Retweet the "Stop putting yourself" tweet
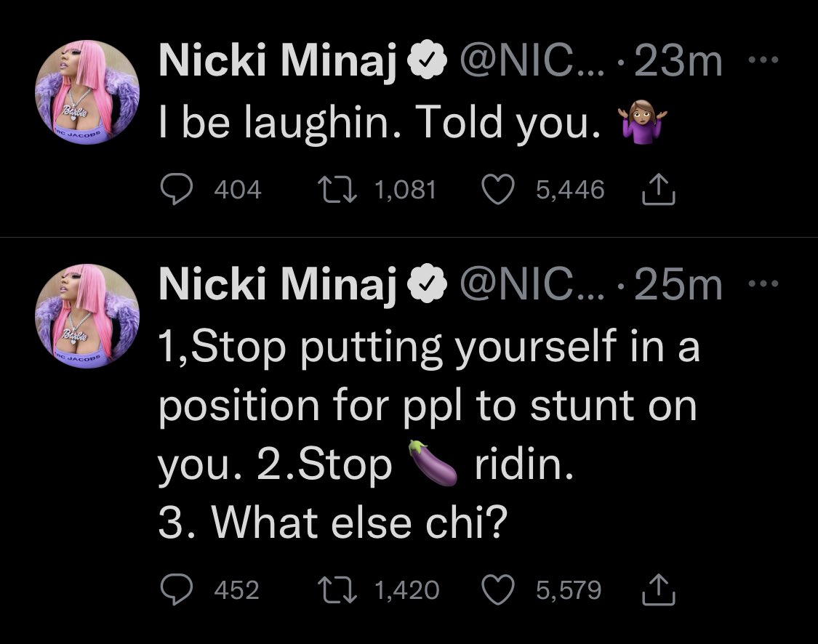818x644 pixels. (335, 590)
